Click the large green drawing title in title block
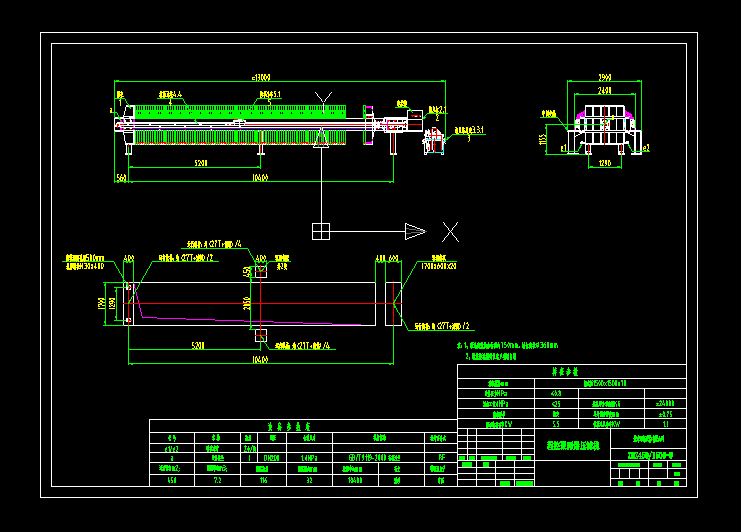 coord(573,445)
